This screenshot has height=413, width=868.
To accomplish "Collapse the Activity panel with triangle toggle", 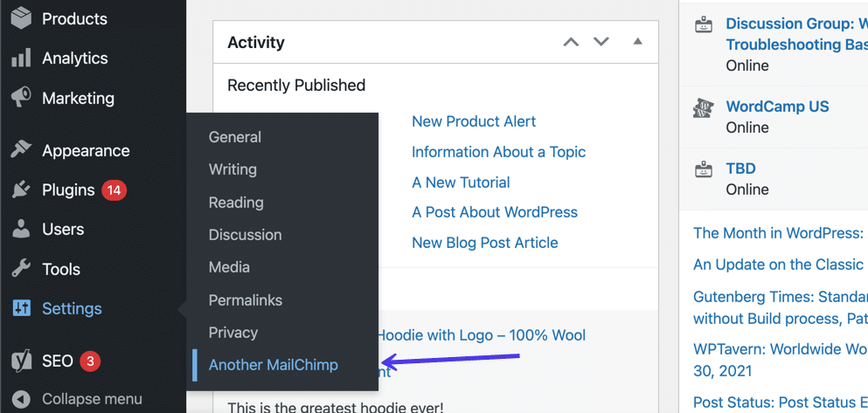I will pyautogui.click(x=637, y=42).
